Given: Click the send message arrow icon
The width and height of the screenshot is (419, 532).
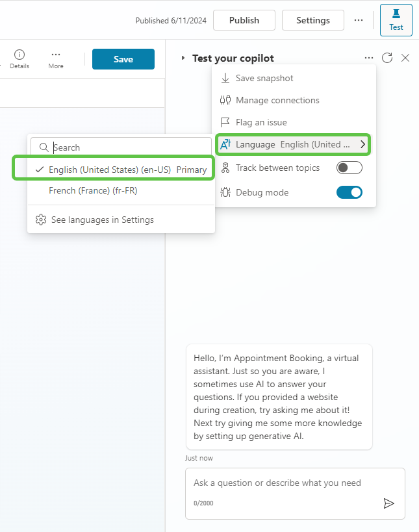Looking at the screenshot, I should (388, 503).
